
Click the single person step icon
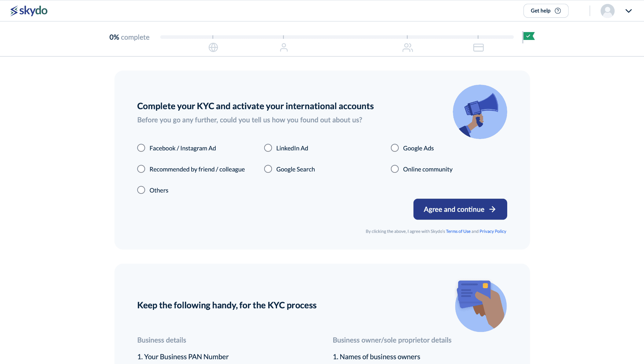[284, 48]
